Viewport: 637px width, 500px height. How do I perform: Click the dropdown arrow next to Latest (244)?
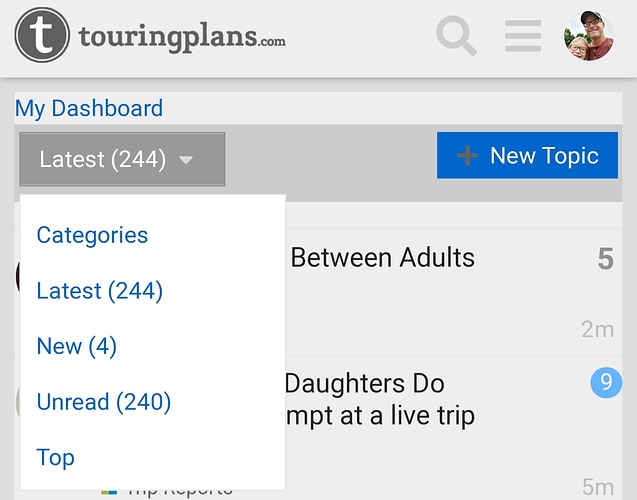pyautogui.click(x=186, y=160)
